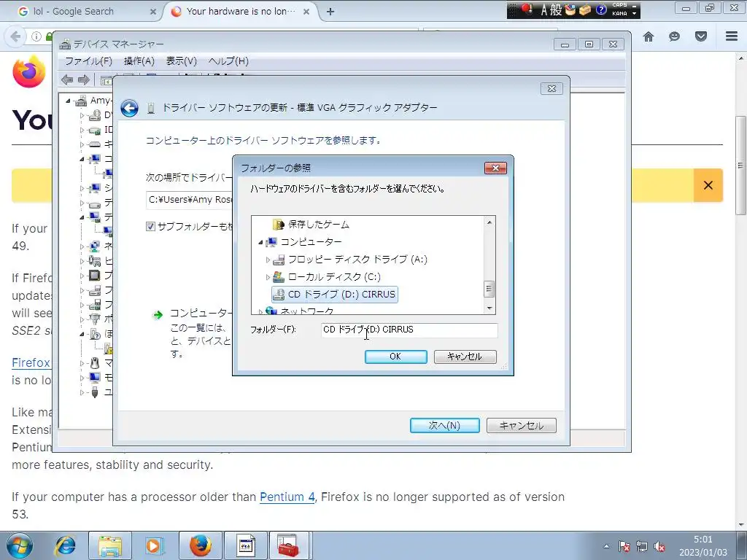
Task: Click IME input mode A button
Action: click(543, 10)
